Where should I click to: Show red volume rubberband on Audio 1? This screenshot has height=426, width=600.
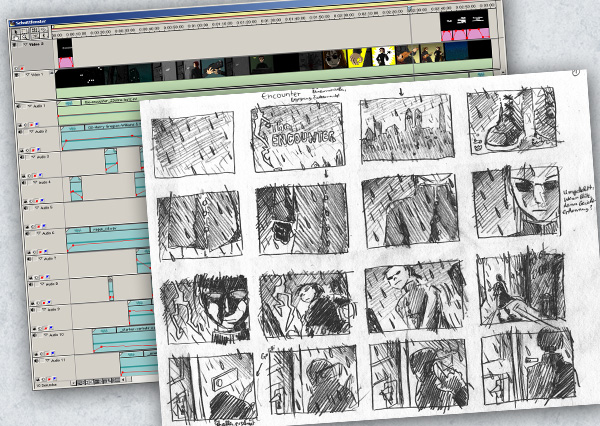click(x=31, y=125)
